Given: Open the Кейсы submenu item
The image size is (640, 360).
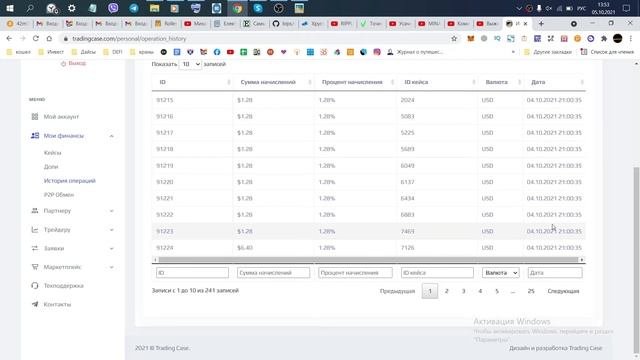Looking at the screenshot, I should (53, 153).
